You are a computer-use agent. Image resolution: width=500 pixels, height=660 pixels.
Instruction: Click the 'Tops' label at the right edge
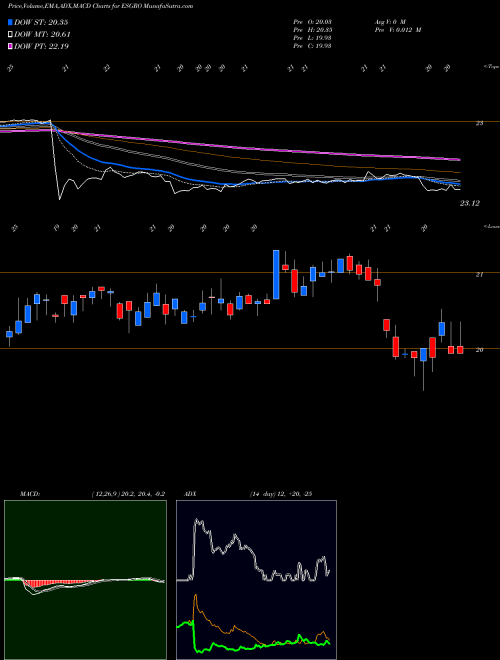(x=491, y=67)
